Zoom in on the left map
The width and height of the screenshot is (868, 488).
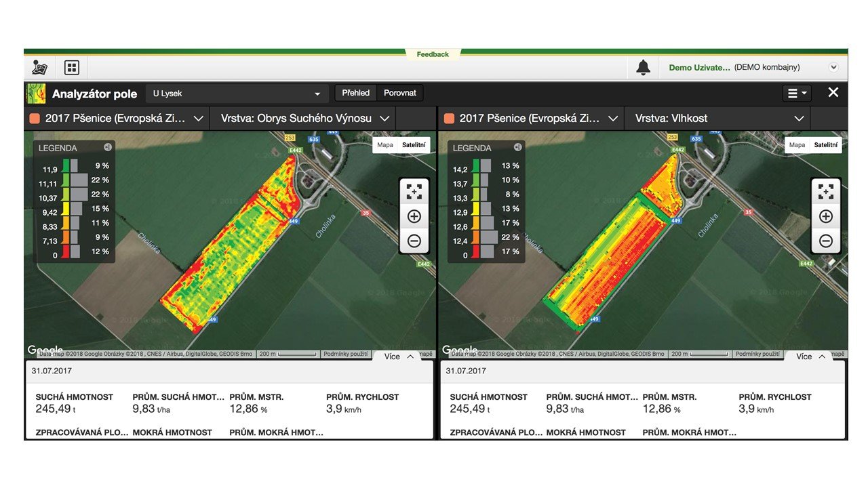pos(414,217)
